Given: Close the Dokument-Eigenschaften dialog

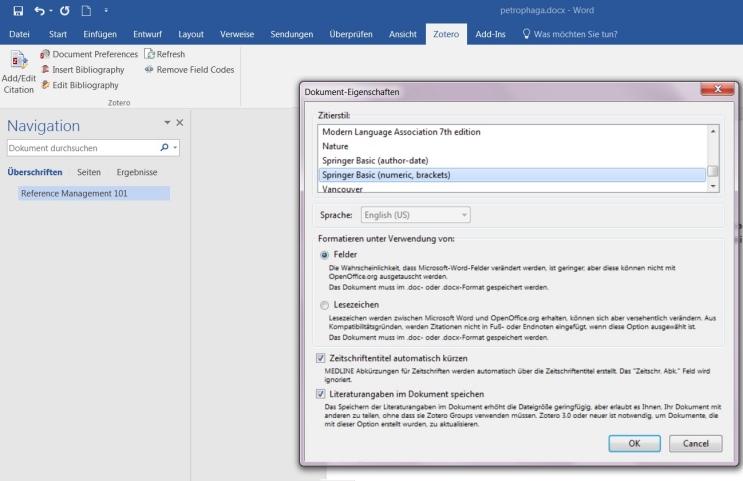Looking at the screenshot, I should pos(717,89).
